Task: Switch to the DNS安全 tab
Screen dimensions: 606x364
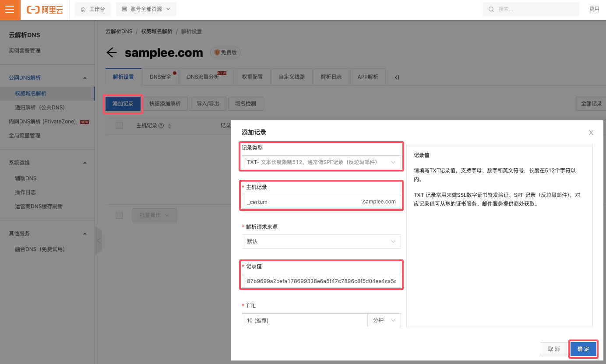Action: [161, 77]
